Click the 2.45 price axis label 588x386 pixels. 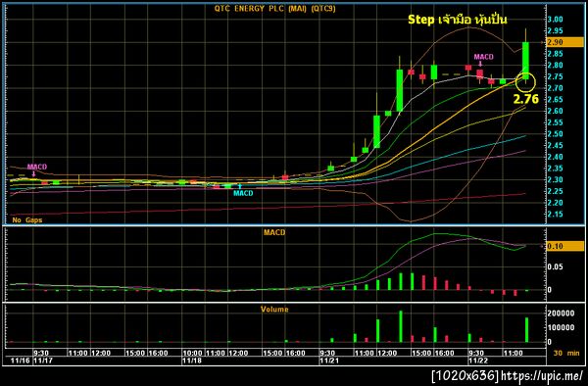click(555, 145)
